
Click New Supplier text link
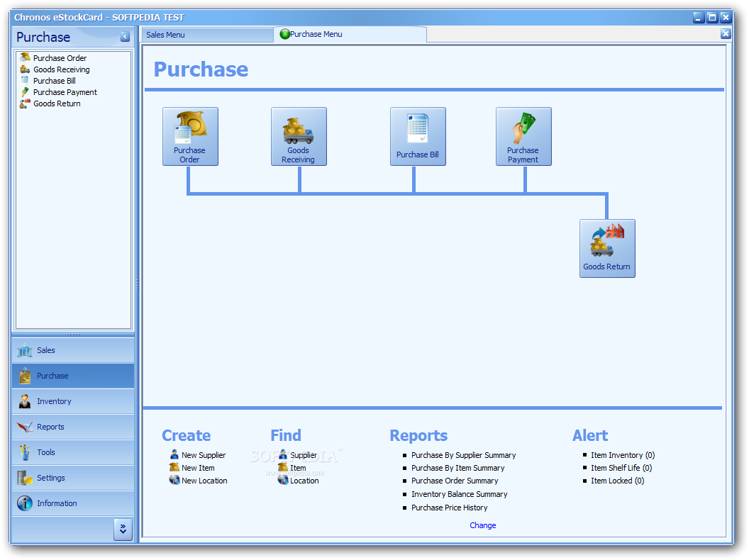coord(204,456)
